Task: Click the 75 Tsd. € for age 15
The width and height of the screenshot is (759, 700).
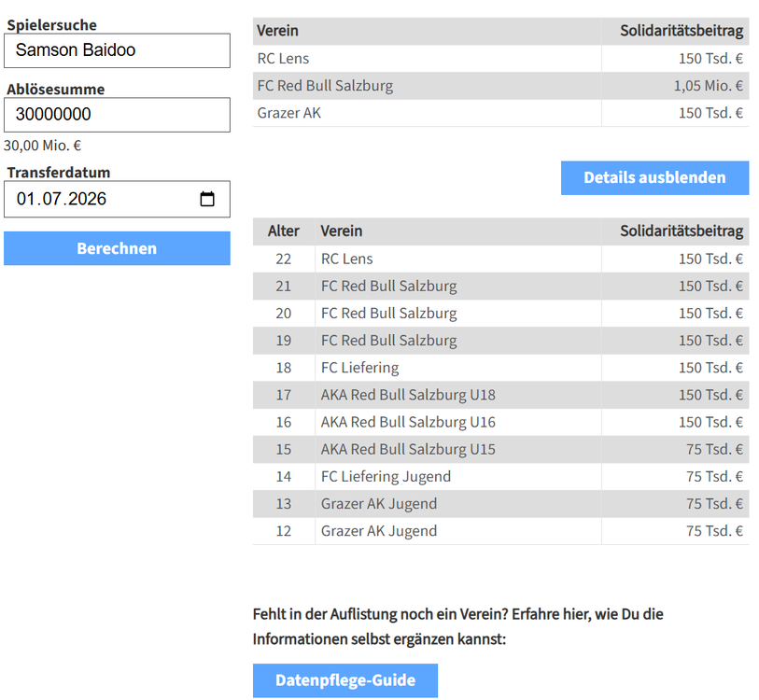Action: 714,449
